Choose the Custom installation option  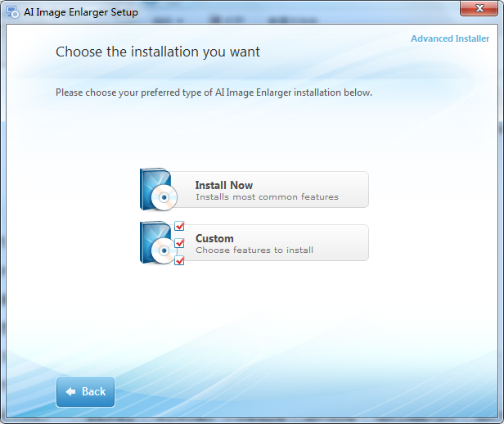pos(254,243)
